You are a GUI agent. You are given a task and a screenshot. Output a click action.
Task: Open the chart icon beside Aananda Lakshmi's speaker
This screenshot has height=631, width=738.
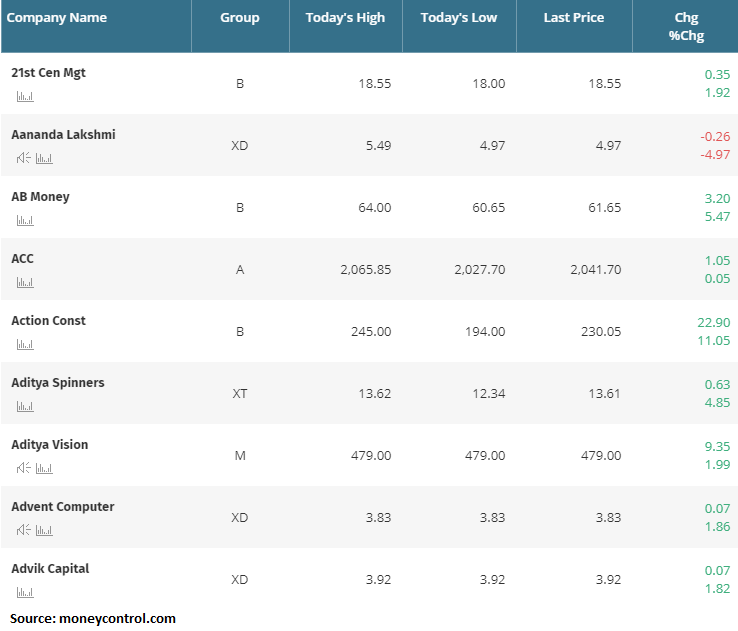point(44,158)
